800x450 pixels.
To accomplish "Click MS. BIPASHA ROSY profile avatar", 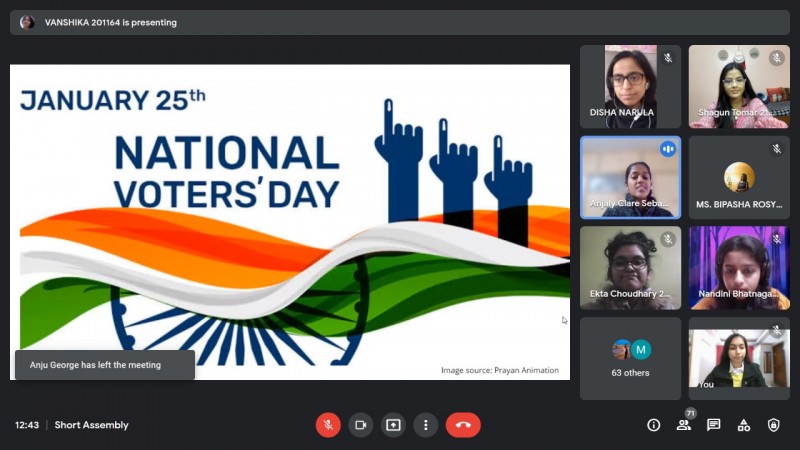I will click(x=739, y=177).
